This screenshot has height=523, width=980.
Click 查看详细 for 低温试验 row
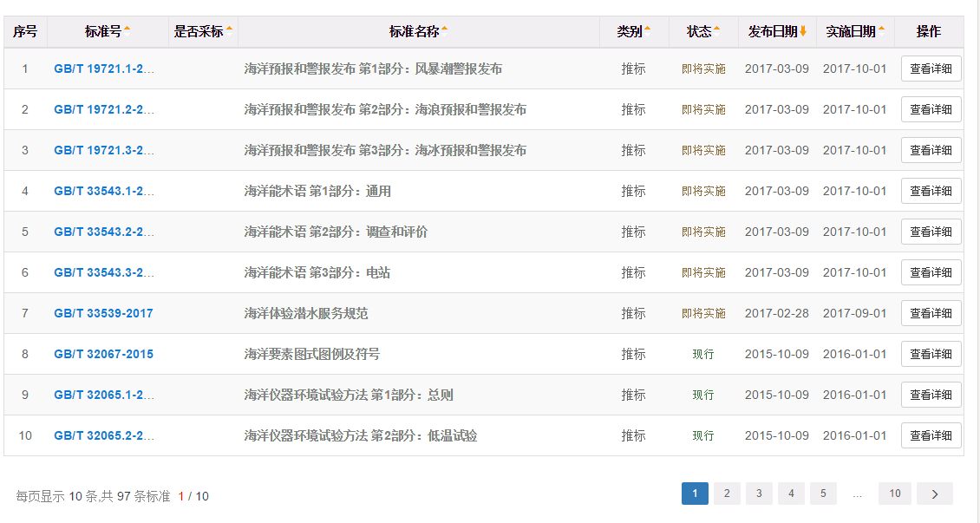pyautogui.click(x=931, y=435)
